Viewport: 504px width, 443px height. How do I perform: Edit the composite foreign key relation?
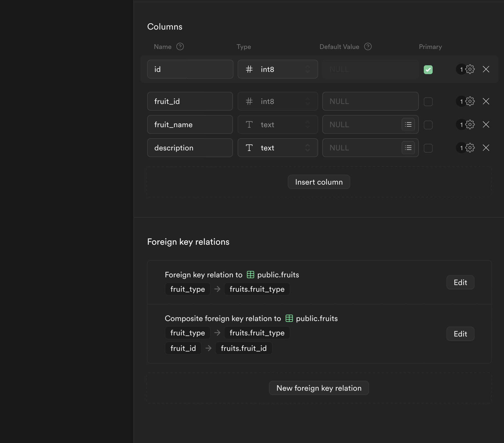coord(460,334)
